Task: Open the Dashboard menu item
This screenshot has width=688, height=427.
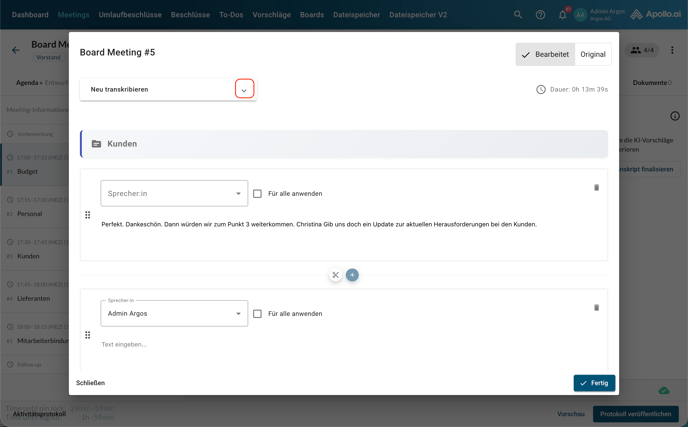Action: 30,15
